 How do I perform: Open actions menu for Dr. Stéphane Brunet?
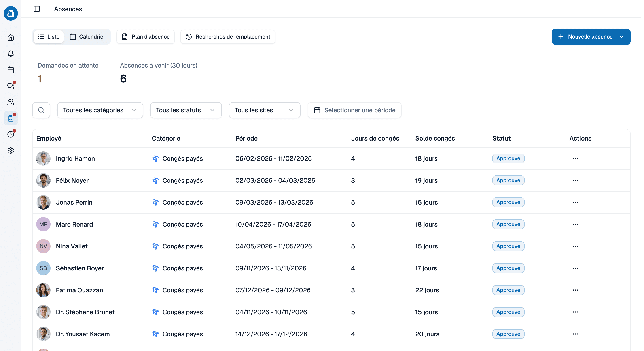(576, 312)
